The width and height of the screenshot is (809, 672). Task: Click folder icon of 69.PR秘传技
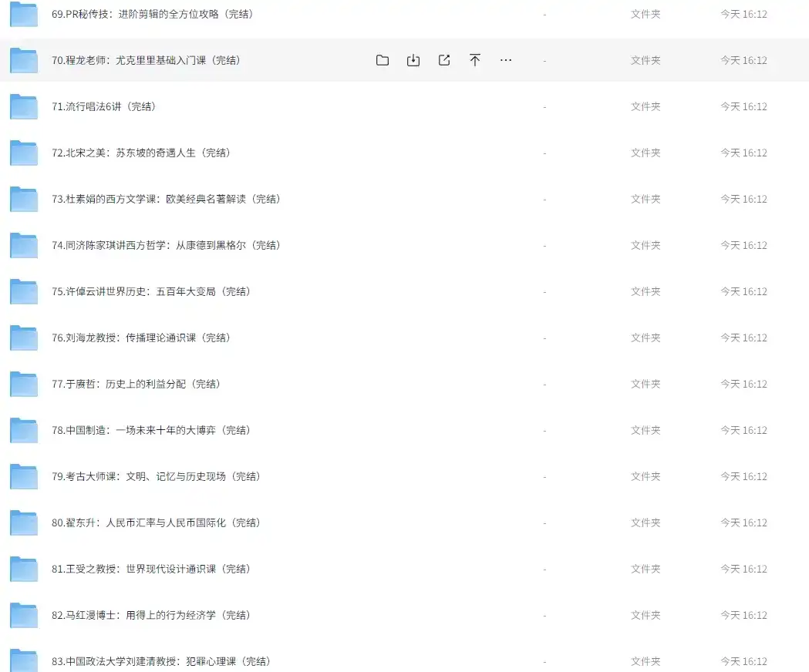coord(24,15)
